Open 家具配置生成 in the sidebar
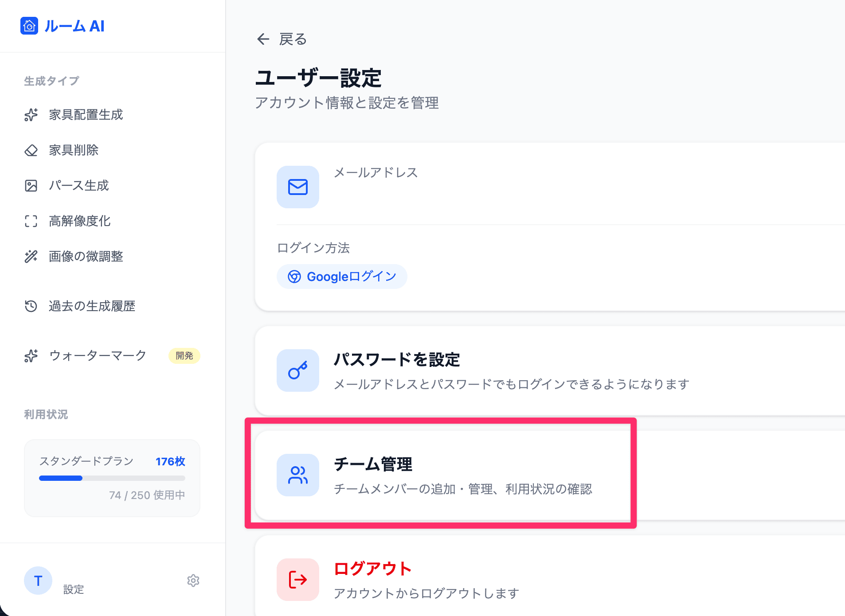Screen dimensions: 845x616 click(86, 115)
